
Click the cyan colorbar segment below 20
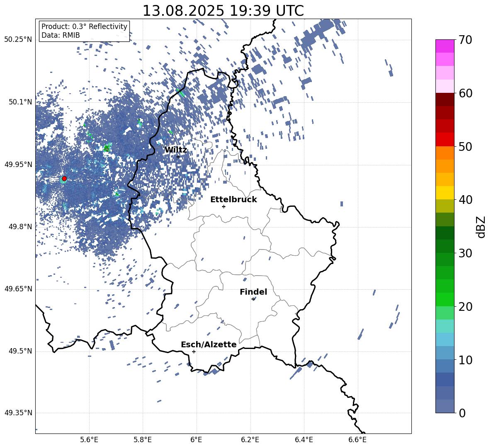pyautogui.click(x=445, y=326)
